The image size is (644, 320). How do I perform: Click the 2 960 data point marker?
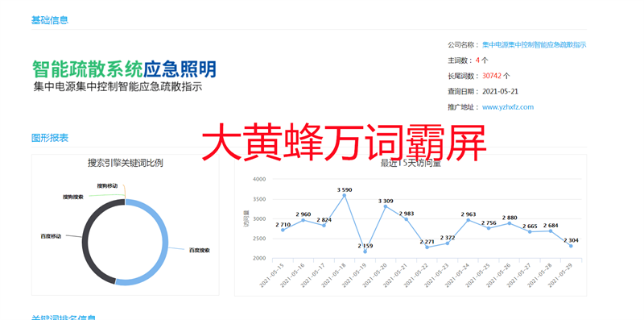click(303, 220)
